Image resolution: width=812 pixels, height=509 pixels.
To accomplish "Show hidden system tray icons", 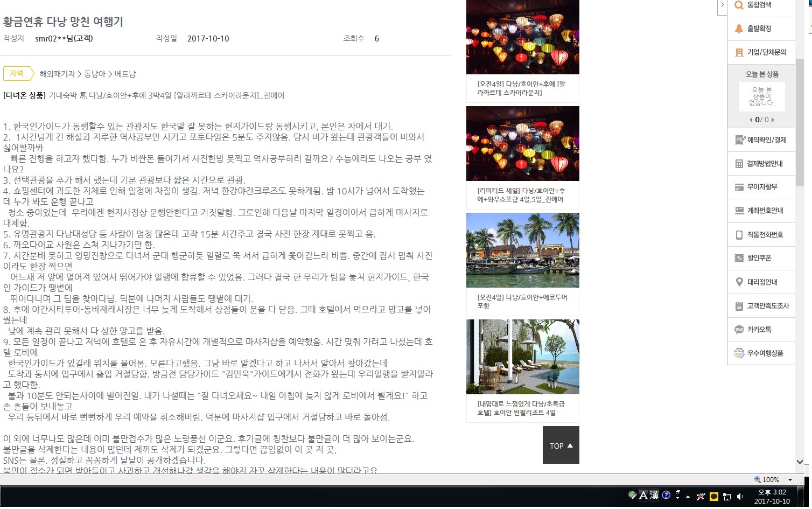I will pyautogui.click(x=688, y=497).
